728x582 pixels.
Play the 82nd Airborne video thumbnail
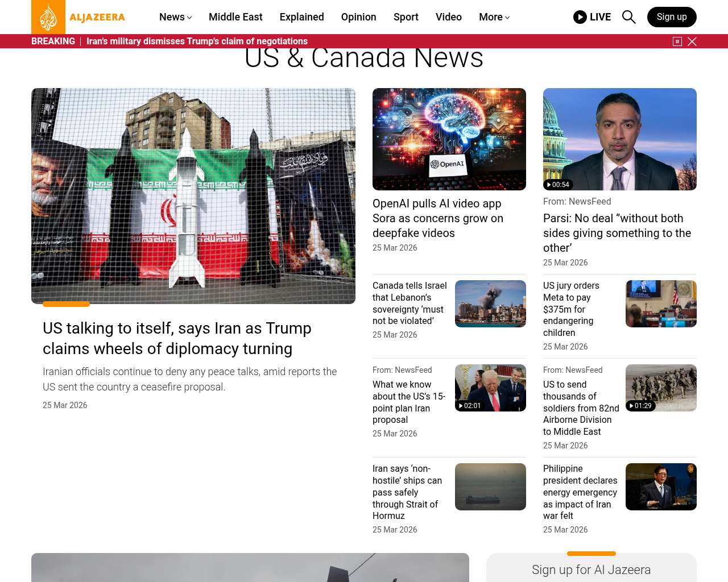pyautogui.click(x=660, y=388)
